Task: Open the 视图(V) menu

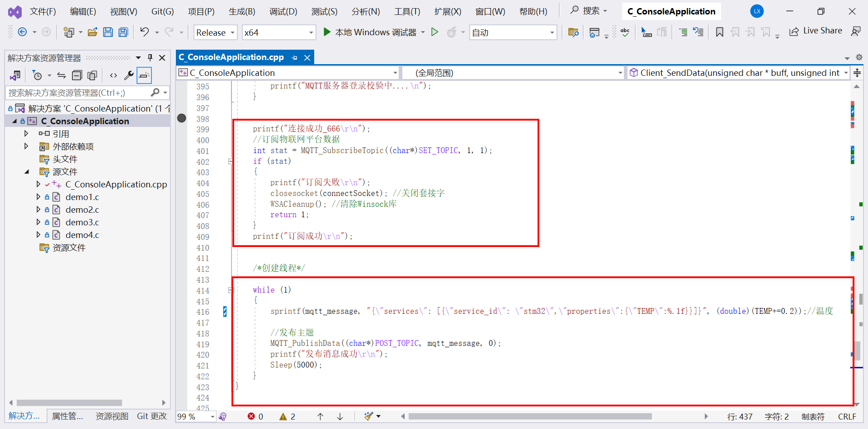Action: tap(123, 11)
